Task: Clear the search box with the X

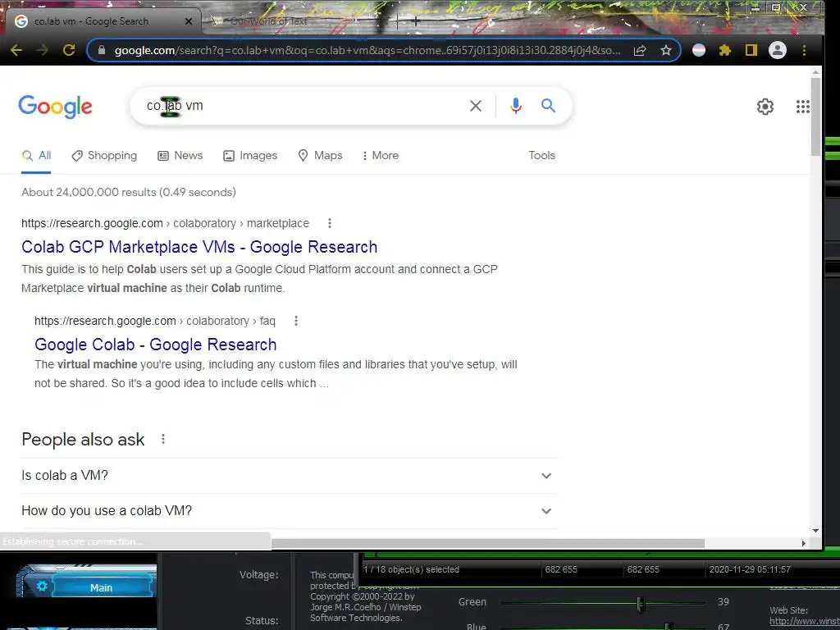Action: point(475,106)
